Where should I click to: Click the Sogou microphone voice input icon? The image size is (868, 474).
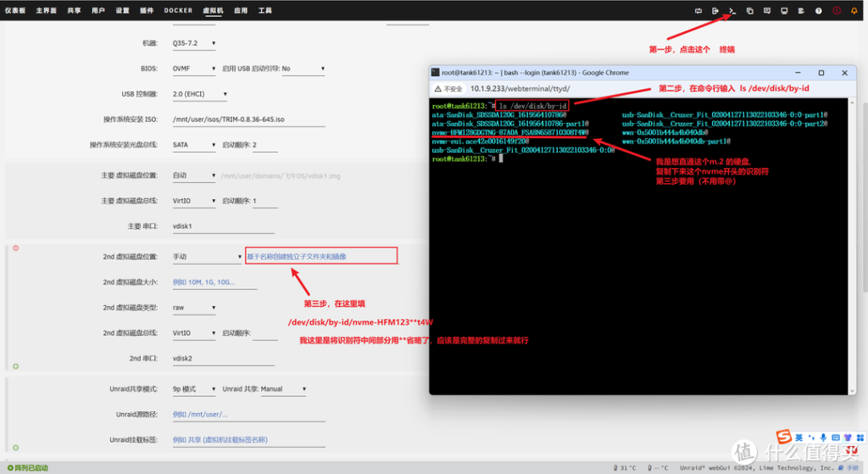(823, 438)
